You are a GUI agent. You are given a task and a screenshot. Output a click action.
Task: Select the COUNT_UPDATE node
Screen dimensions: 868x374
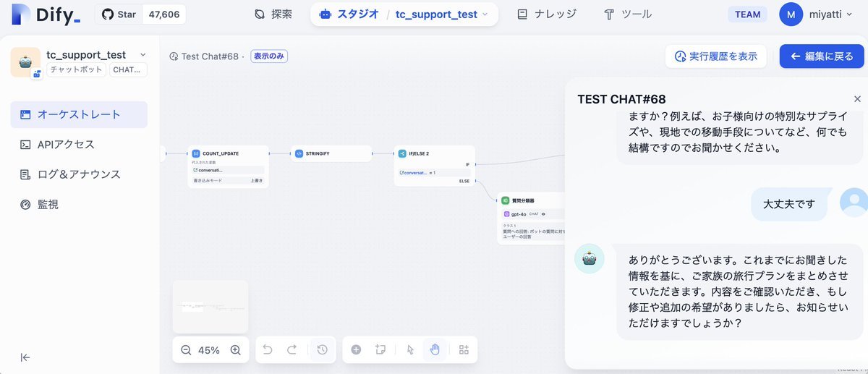[229, 167]
